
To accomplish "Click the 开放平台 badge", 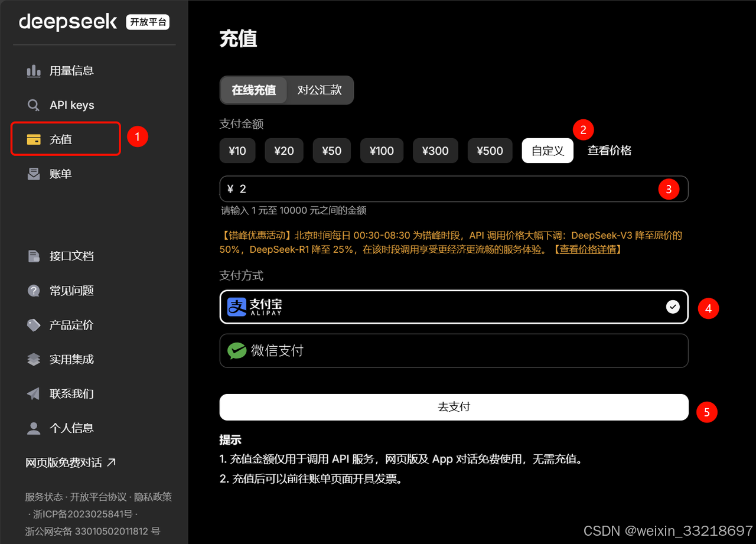I will [148, 22].
